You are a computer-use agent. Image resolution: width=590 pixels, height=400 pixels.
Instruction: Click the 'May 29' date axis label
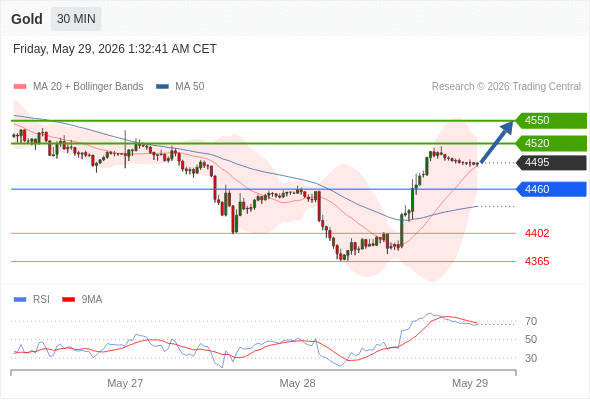pyautogui.click(x=470, y=383)
